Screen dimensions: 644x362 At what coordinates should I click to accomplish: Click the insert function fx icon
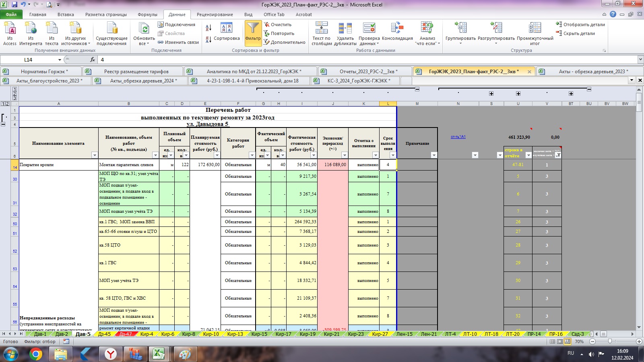pos(93,60)
